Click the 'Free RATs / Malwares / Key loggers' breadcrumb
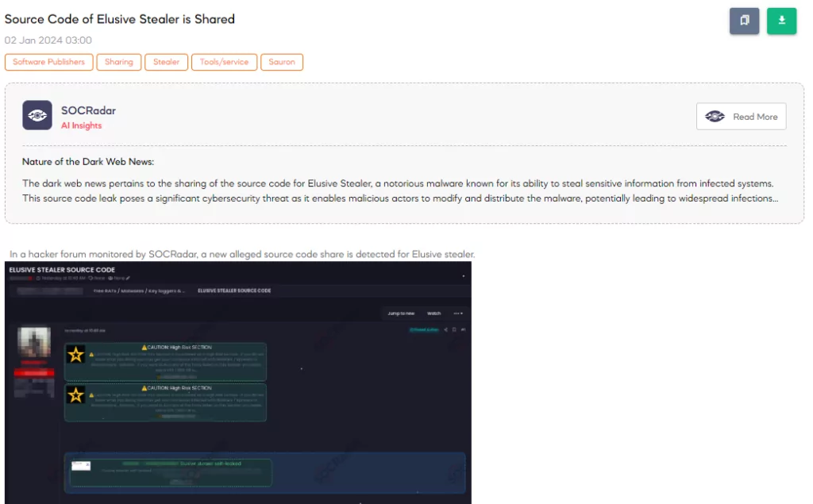Viewport: 813px width, 504px height. pos(138,290)
